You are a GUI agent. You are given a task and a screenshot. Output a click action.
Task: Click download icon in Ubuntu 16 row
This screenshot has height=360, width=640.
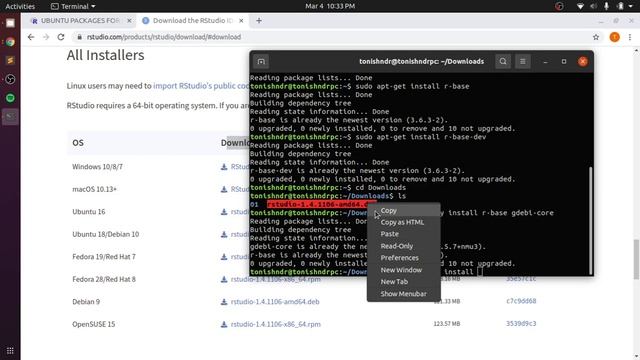pyautogui.click(x=224, y=211)
